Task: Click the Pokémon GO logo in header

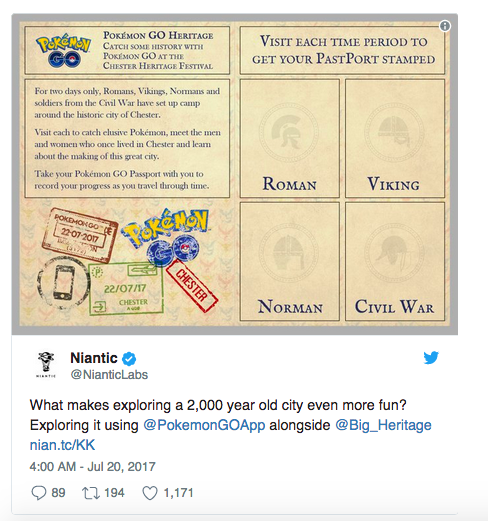Action: click(63, 50)
